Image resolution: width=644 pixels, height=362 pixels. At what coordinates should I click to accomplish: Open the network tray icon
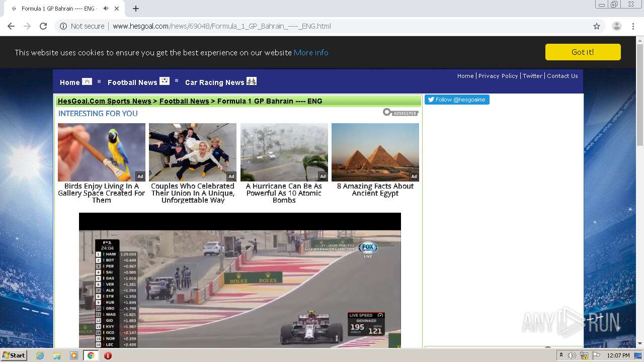pyautogui.click(x=584, y=355)
